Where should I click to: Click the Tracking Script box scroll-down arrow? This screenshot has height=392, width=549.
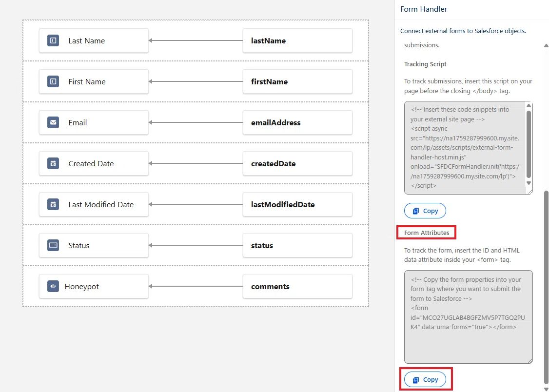(x=529, y=183)
